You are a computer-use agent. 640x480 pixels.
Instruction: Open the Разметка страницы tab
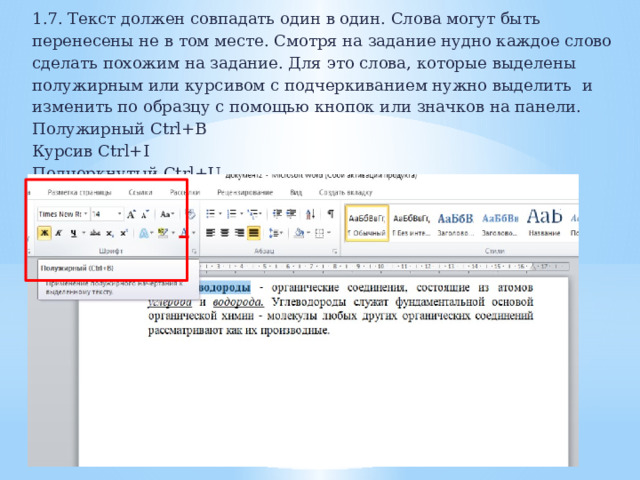[x=79, y=192]
